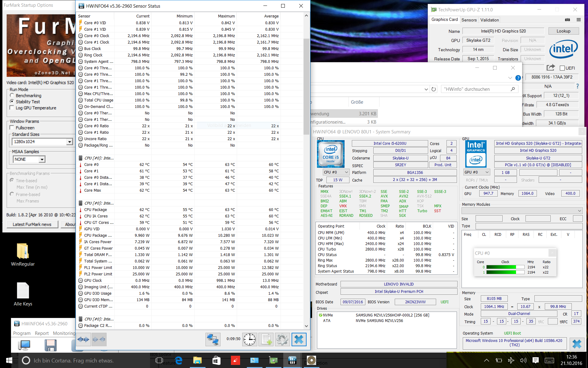
Task: Click the network remote monitoring computers icon
Action: [x=213, y=339]
